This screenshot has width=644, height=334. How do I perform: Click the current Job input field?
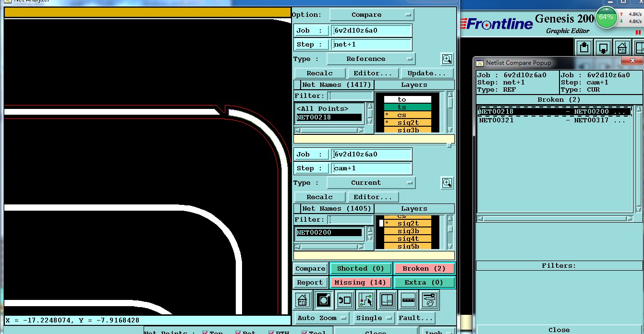[371, 155]
